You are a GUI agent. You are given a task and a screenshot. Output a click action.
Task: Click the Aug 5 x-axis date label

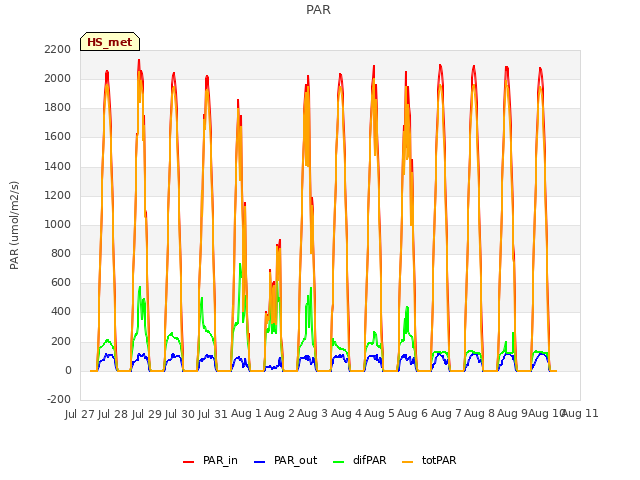pyautogui.click(x=379, y=414)
